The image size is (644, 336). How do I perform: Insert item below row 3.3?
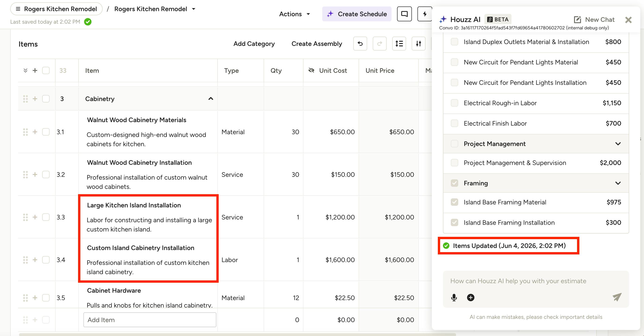[35, 217]
